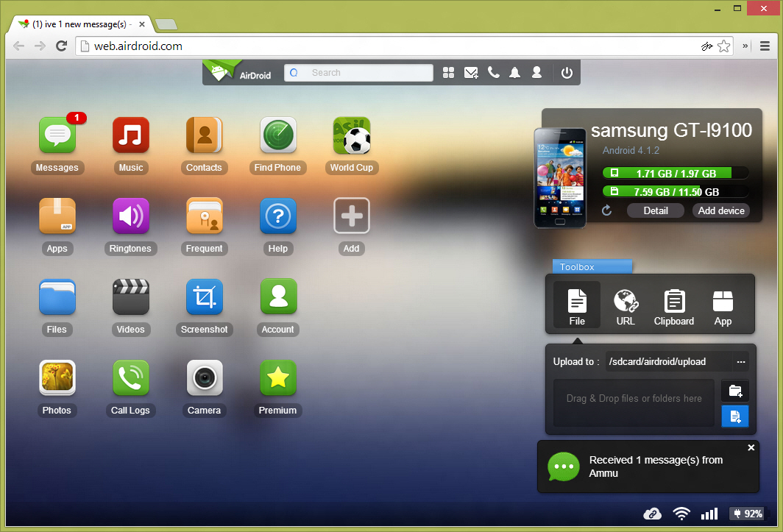Open the Ringtones manager
Screen dimensions: 783x532
[131, 216]
